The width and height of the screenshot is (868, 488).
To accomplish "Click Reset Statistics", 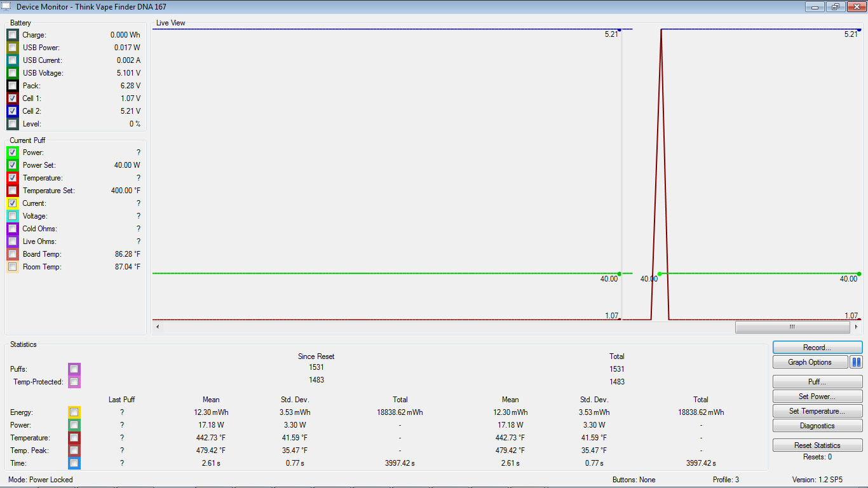I will [x=817, y=445].
